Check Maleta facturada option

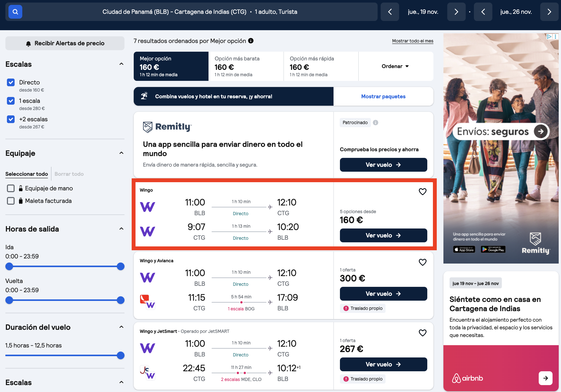[x=11, y=201]
